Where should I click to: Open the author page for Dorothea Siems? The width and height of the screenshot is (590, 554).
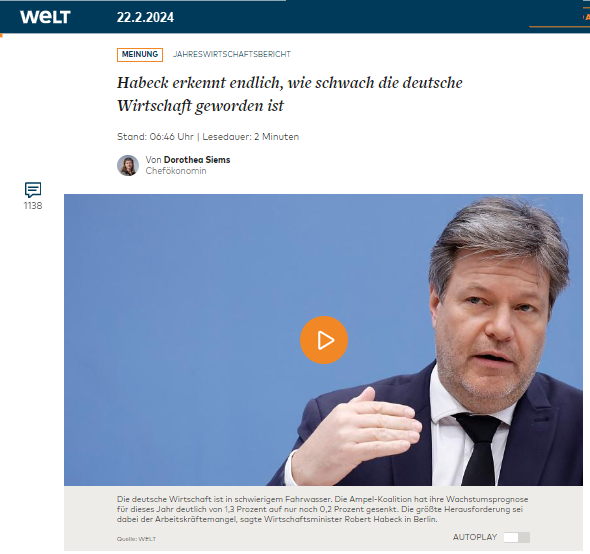point(197,160)
